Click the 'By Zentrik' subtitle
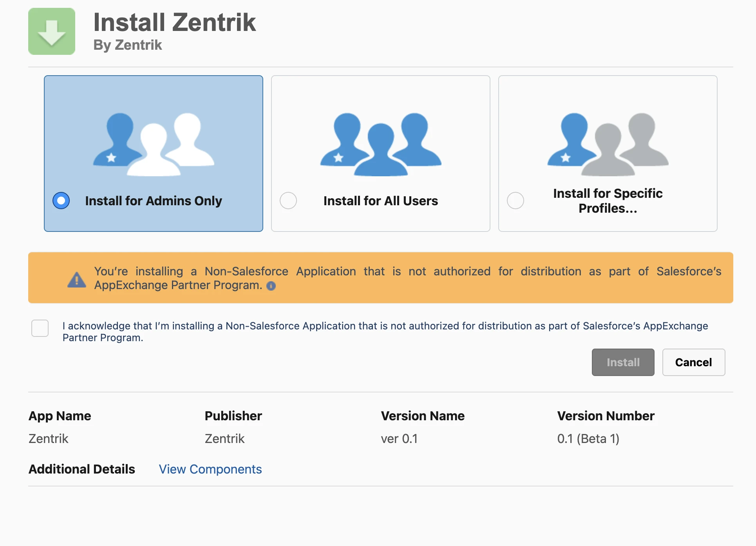756x546 pixels. point(128,45)
